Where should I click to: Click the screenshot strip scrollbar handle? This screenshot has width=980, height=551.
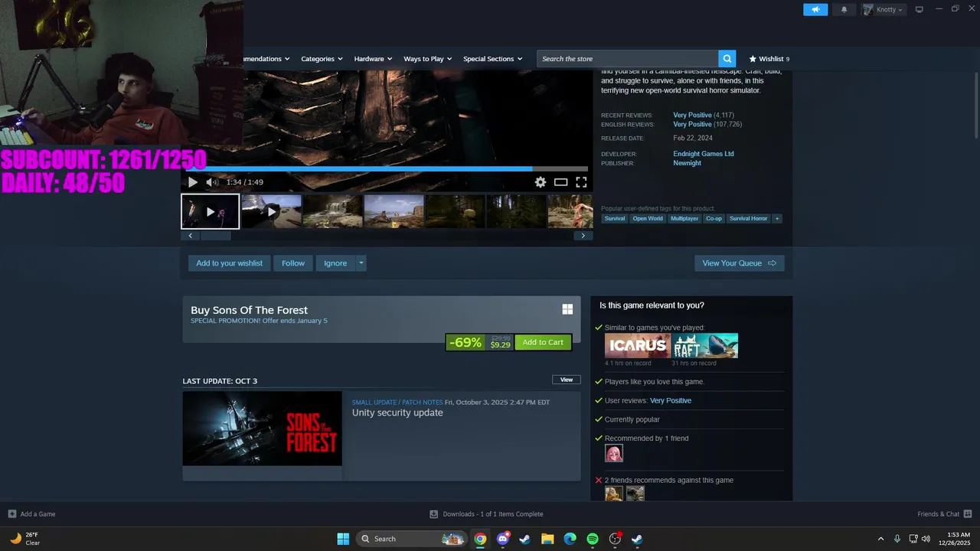coord(215,236)
